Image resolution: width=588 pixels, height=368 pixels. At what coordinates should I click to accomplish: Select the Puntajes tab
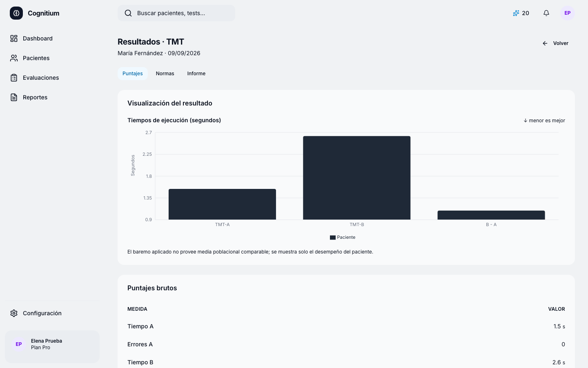tap(133, 74)
